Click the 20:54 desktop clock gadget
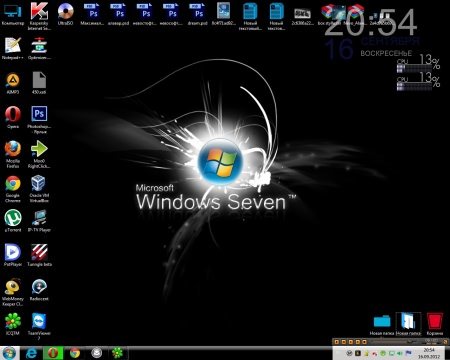Image resolution: width=450 pixels, height=360 pixels. [x=371, y=23]
